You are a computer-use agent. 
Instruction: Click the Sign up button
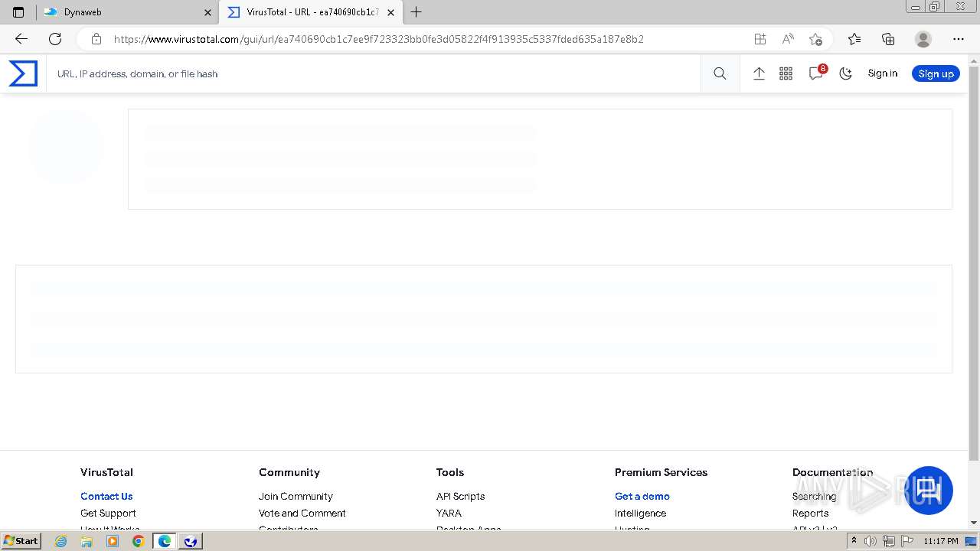tap(936, 73)
